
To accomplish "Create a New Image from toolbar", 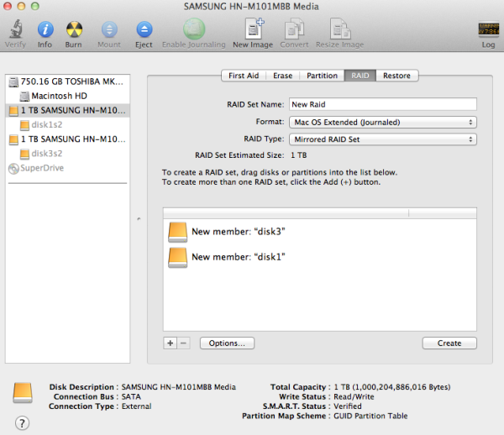I will 254,29.
